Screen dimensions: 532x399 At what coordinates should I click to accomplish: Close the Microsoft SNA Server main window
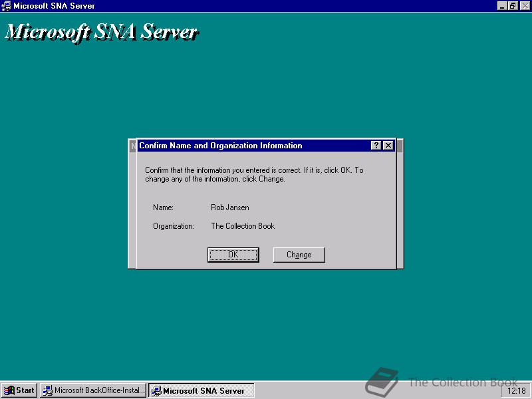tap(525, 6)
